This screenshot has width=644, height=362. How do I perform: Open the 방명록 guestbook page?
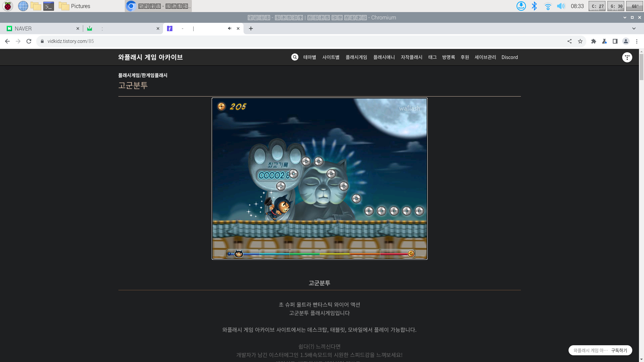point(448,57)
